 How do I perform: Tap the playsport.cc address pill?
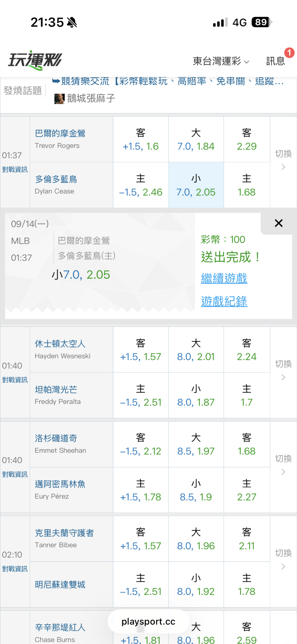coord(148,621)
